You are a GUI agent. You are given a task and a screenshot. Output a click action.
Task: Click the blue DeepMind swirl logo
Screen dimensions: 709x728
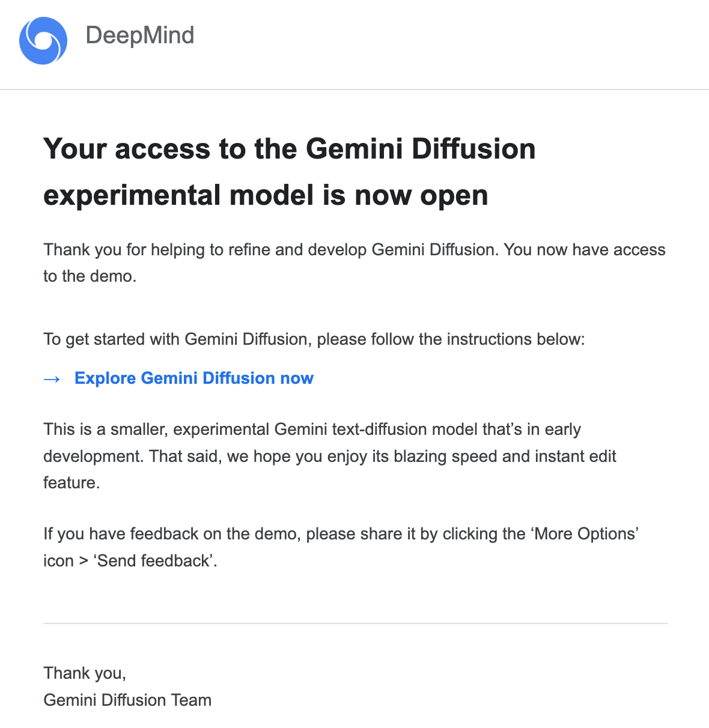coord(43,40)
